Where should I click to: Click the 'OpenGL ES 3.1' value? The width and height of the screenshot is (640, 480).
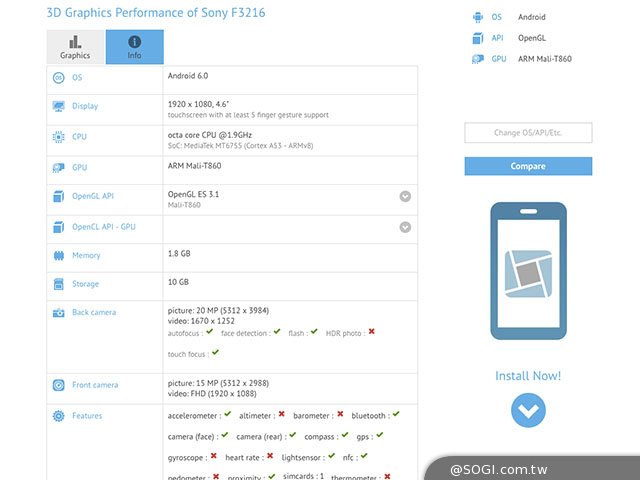193,194
